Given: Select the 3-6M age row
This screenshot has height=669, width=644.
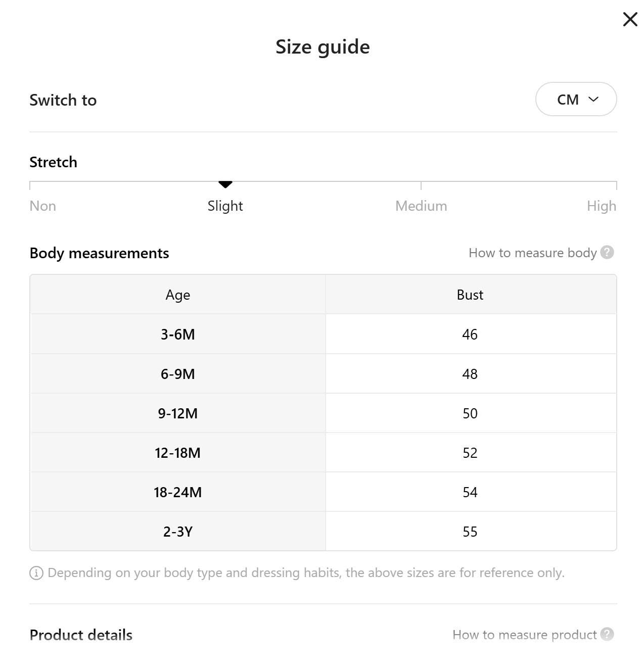Looking at the screenshot, I should tap(178, 334).
